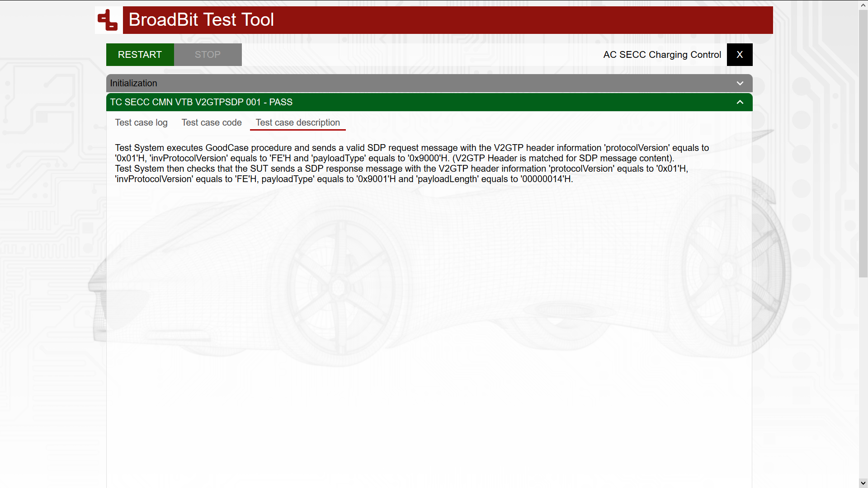Click the BroadBit Test Tool title
The height and width of the screenshot is (488, 868).
pos(201,20)
